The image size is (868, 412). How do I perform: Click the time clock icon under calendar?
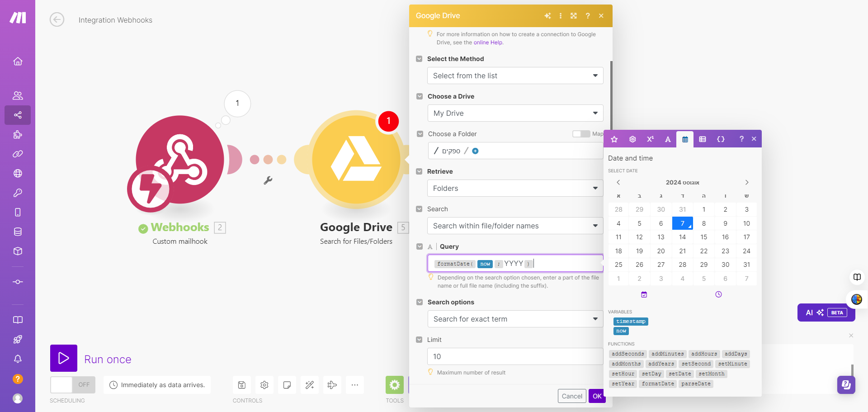click(718, 294)
